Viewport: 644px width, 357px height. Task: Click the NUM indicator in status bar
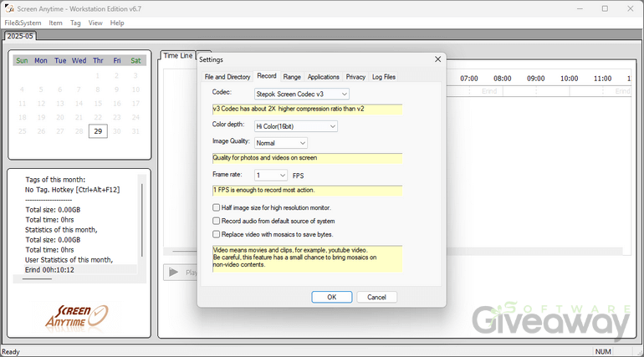pyautogui.click(x=603, y=352)
